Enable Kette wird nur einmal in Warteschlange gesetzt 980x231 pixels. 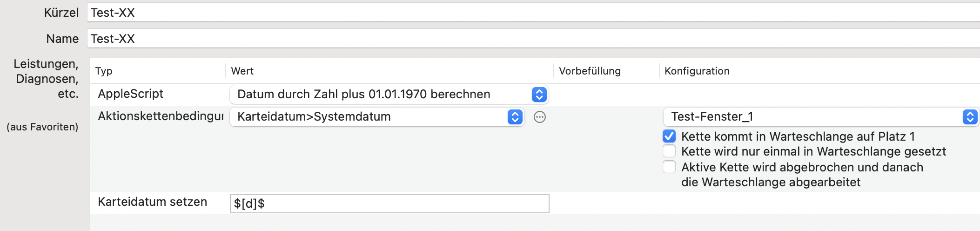pos(669,151)
